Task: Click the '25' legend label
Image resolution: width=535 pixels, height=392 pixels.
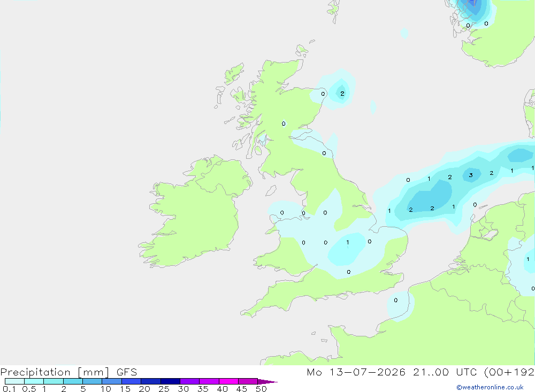Action: click(x=164, y=389)
